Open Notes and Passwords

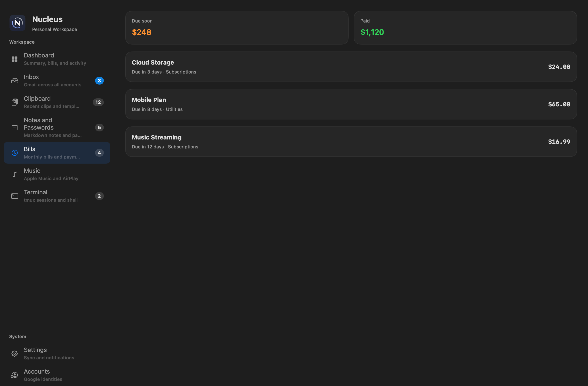point(57,128)
